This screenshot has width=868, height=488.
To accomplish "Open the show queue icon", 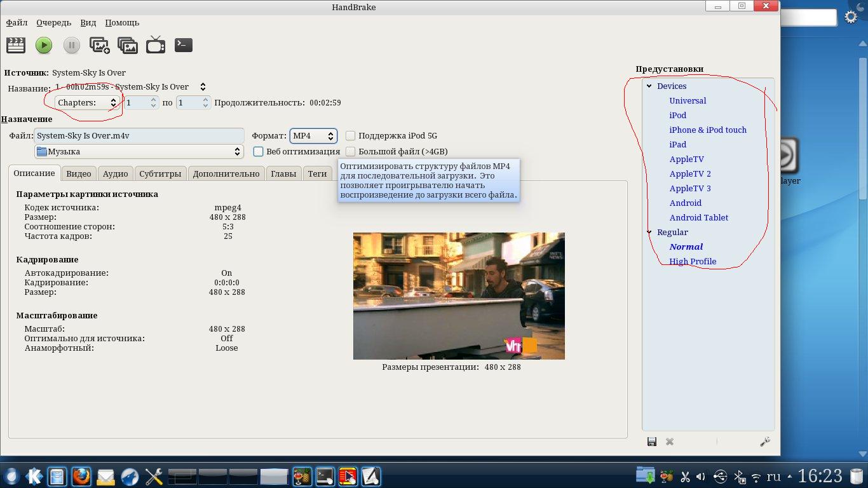I will pos(128,45).
